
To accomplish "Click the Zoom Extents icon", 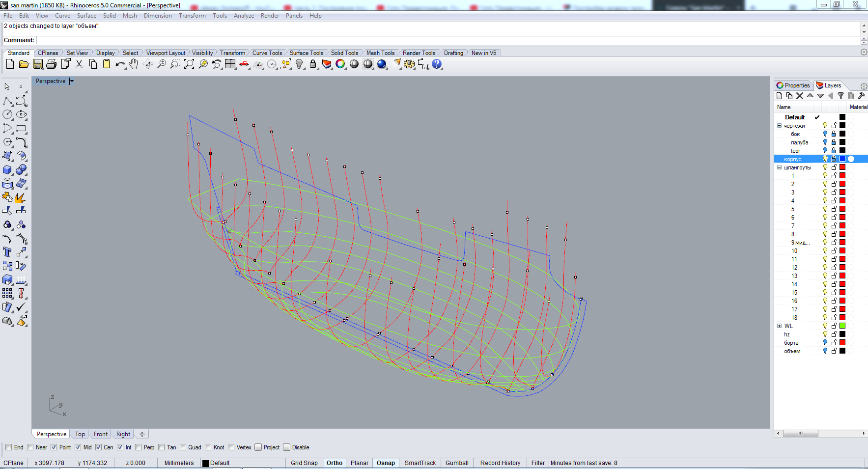I will click(x=189, y=64).
